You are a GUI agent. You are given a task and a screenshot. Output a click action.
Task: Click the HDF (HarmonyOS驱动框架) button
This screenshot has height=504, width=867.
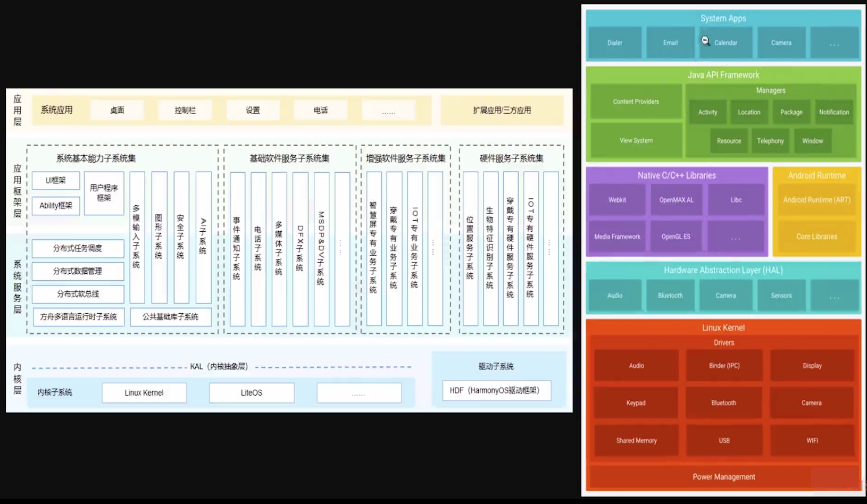(496, 390)
